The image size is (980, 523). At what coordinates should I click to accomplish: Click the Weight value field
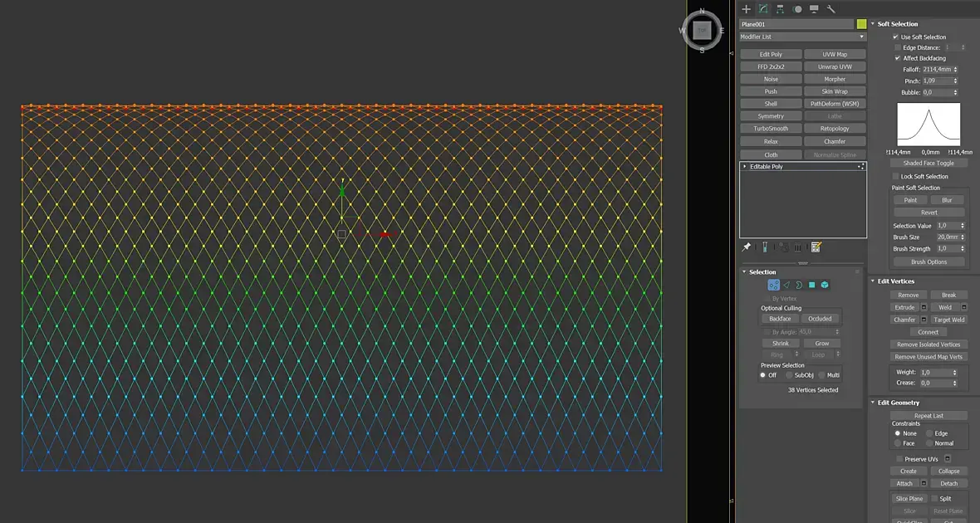pyautogui.click(x=934, y=373)
